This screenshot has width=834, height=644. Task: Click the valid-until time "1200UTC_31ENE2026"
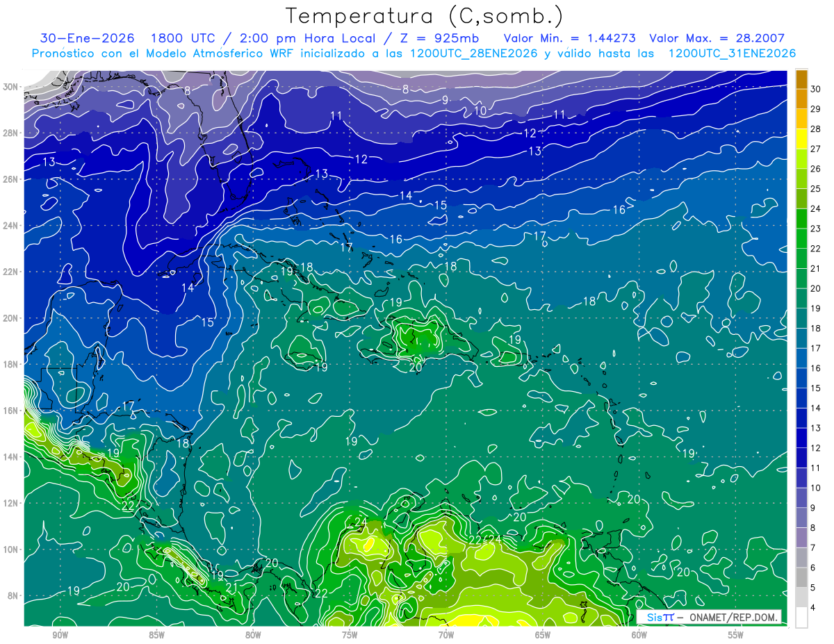click(x=731, y=53)
